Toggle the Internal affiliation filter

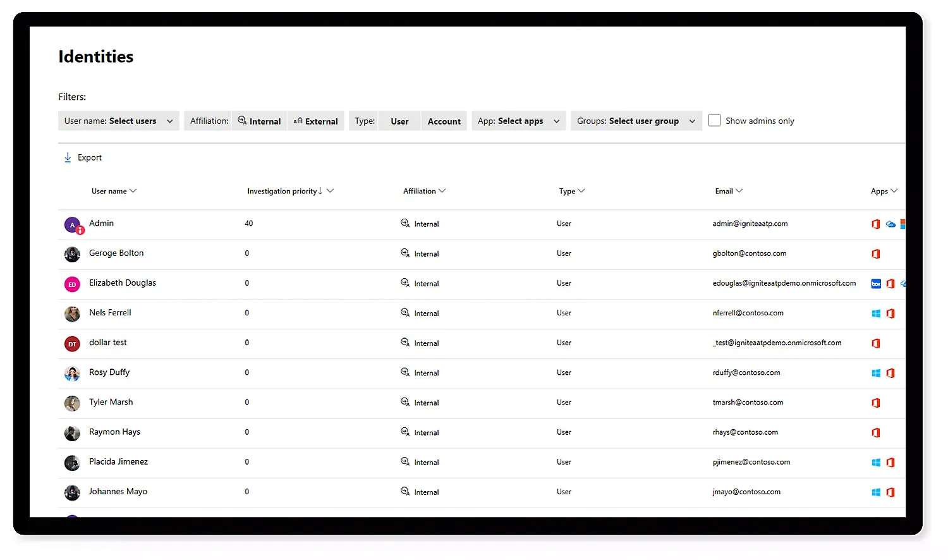click(260, 121)
